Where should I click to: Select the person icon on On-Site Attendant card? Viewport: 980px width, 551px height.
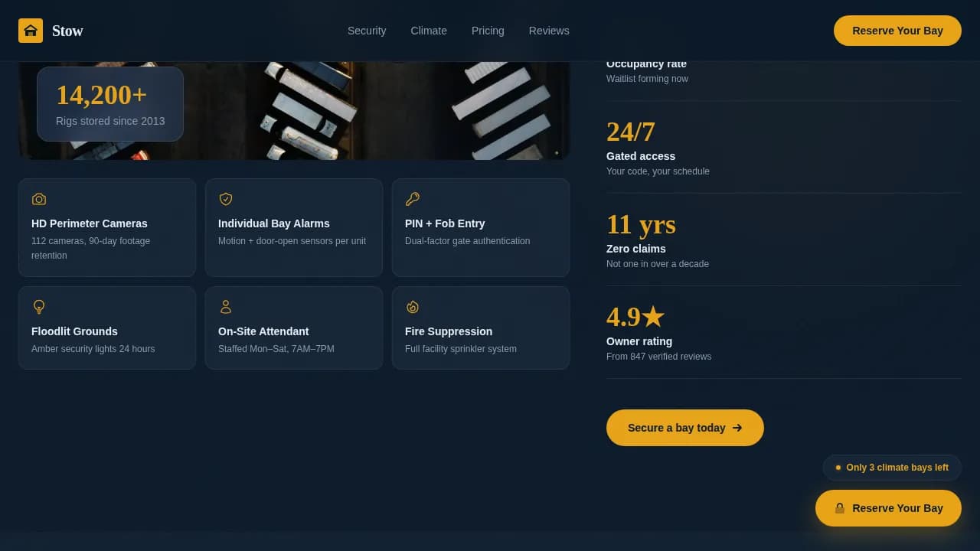(226, 307)
